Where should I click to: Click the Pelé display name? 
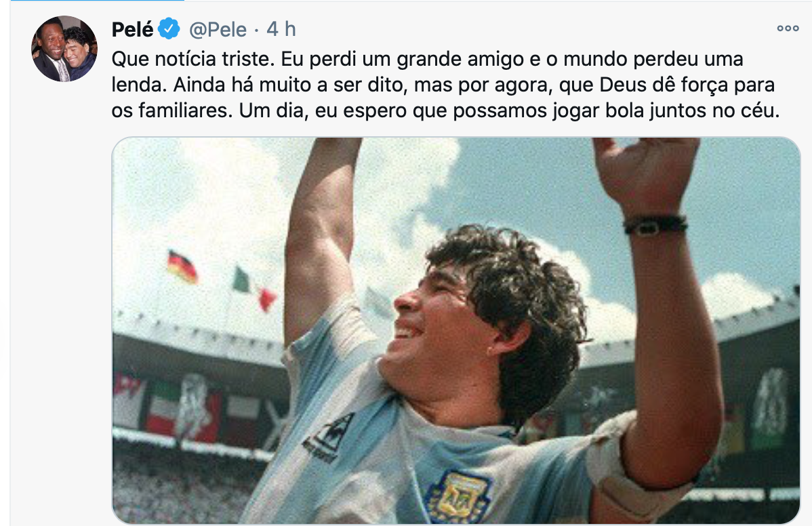[133, 29]
